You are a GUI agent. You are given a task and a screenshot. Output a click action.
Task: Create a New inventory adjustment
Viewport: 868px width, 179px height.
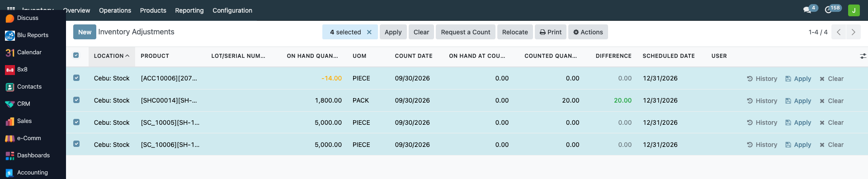point(85,32)
